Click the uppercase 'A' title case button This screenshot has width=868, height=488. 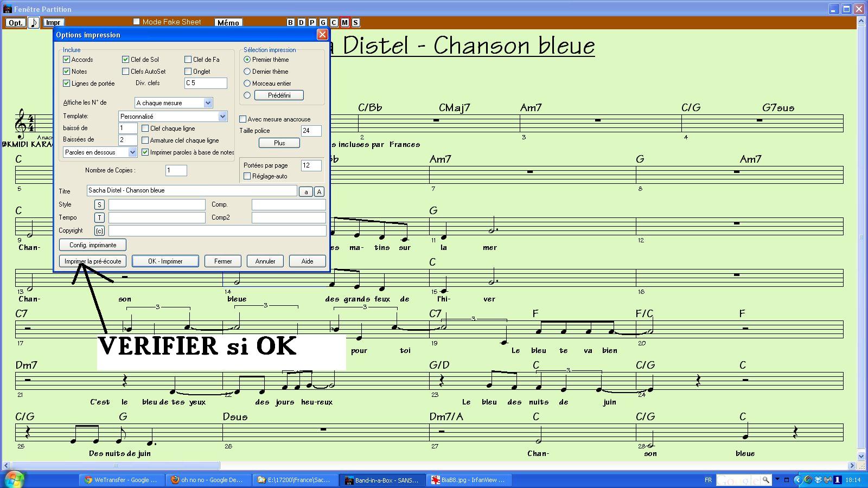[x=319, y=191]
